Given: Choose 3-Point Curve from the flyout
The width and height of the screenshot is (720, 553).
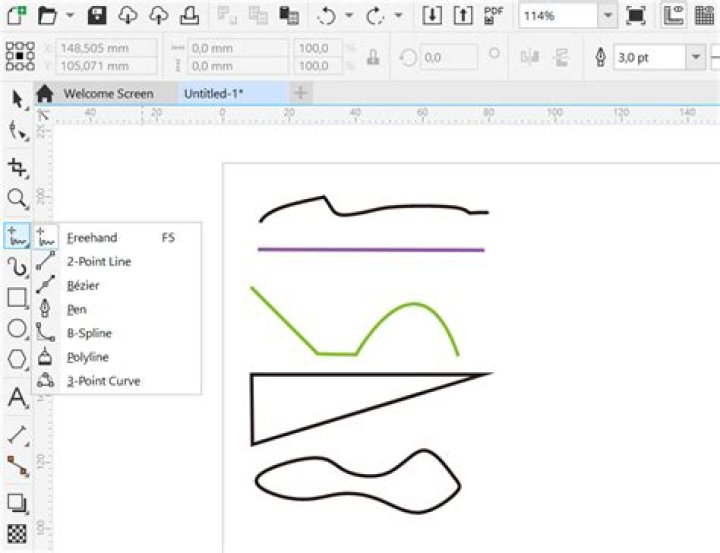Looking at the screenshot, I should (x=117, y=381).
